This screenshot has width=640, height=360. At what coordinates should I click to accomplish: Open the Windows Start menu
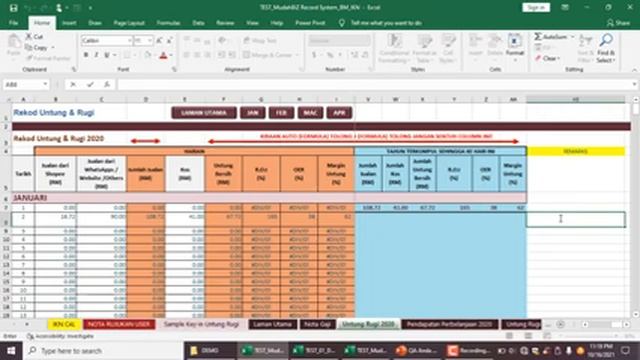click(x=11, y=351)
